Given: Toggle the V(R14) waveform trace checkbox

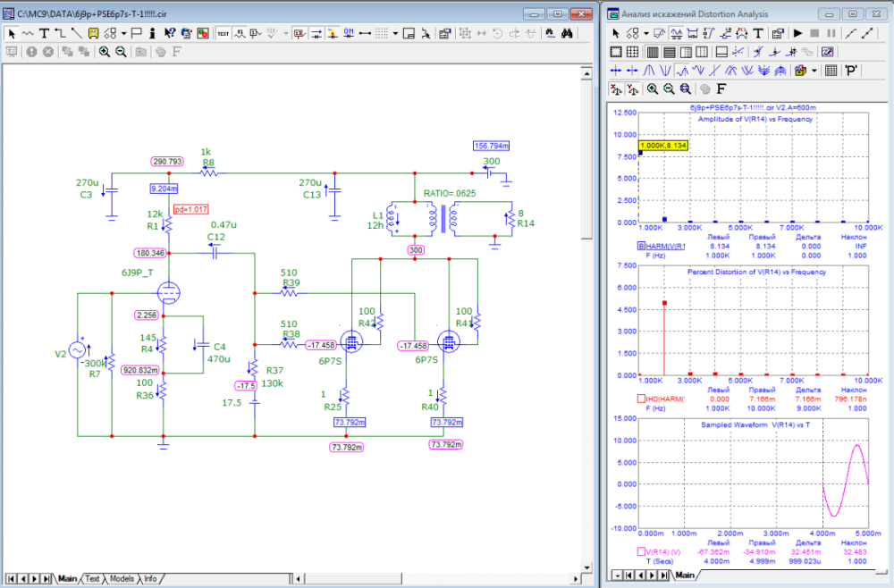Looking at the screenshot, I should tap(641, 552).
